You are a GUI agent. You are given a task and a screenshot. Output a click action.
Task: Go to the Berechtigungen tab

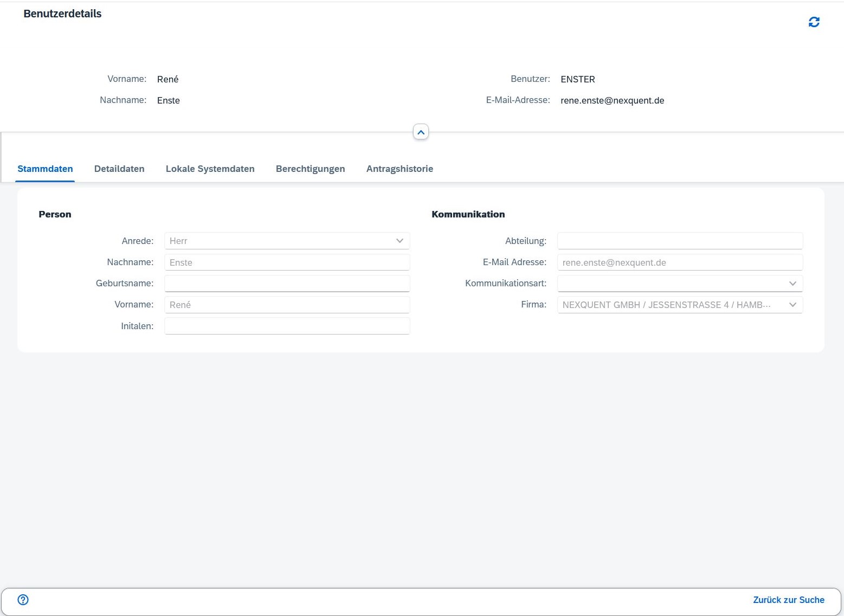click(x=310, y=169)
